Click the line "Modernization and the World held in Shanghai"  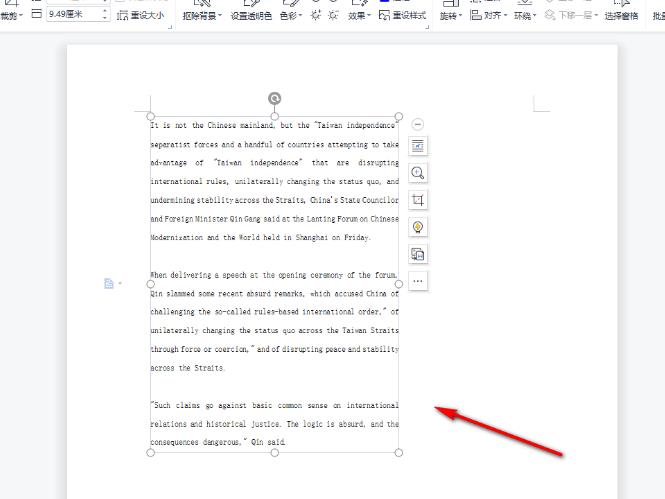tap(260, 237)
